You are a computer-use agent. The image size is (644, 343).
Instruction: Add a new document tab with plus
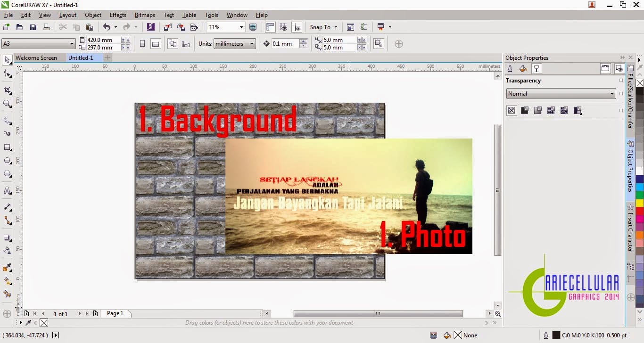coord(107,58)
